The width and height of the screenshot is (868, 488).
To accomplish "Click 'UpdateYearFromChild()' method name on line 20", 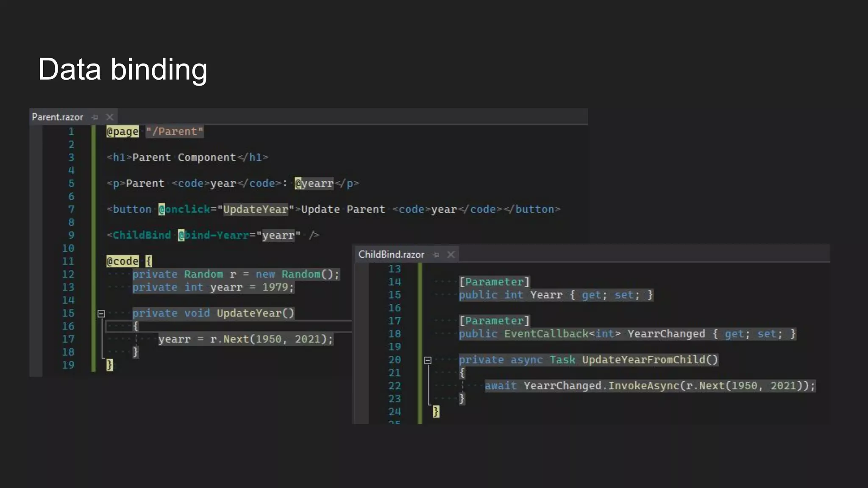I will point(650,360).
